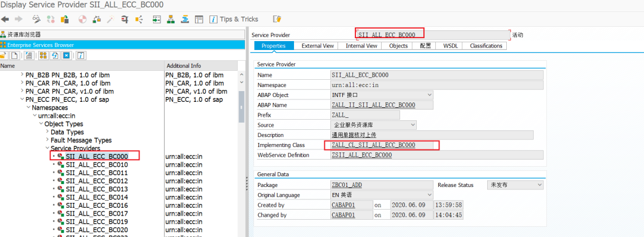Expand the Data Types node
644x237 pixels.
pyautogui.click(x=47, y=132)
